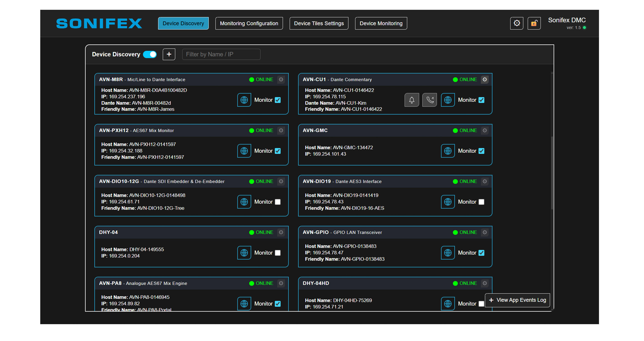644x341 pixels.
Task: Open the Monitoring Configuration tab
Action: [x=249, y=23]
